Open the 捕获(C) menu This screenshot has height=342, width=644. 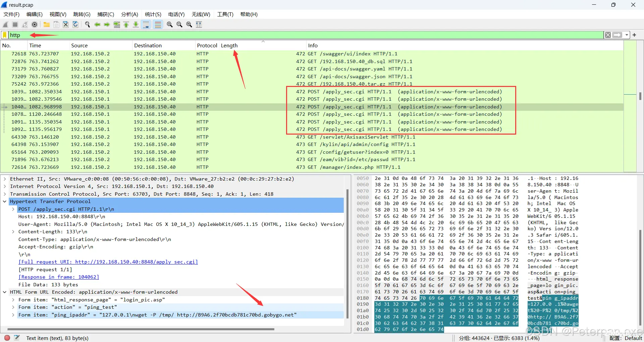click(x=106, y=14)
